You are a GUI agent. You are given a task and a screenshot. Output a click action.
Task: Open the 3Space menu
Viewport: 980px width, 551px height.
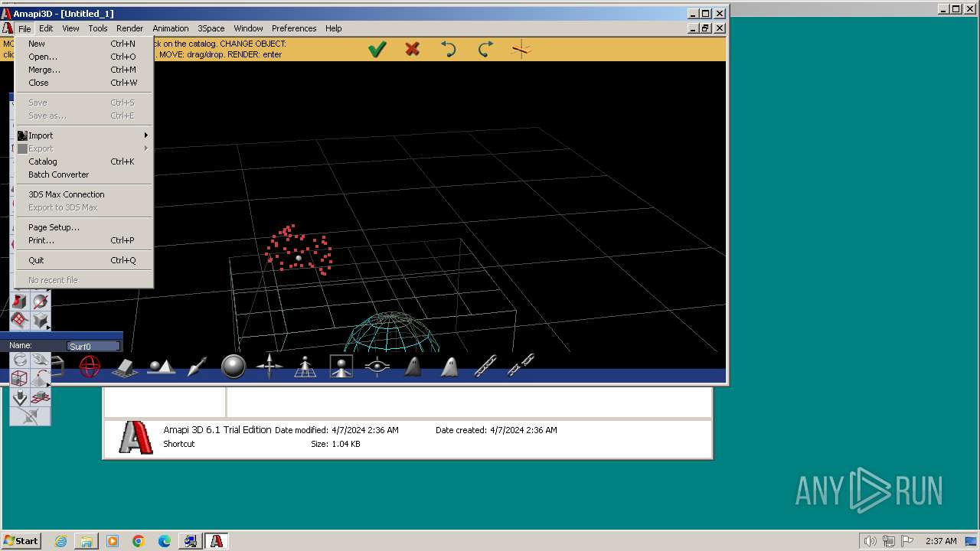(x=211, y=28)
